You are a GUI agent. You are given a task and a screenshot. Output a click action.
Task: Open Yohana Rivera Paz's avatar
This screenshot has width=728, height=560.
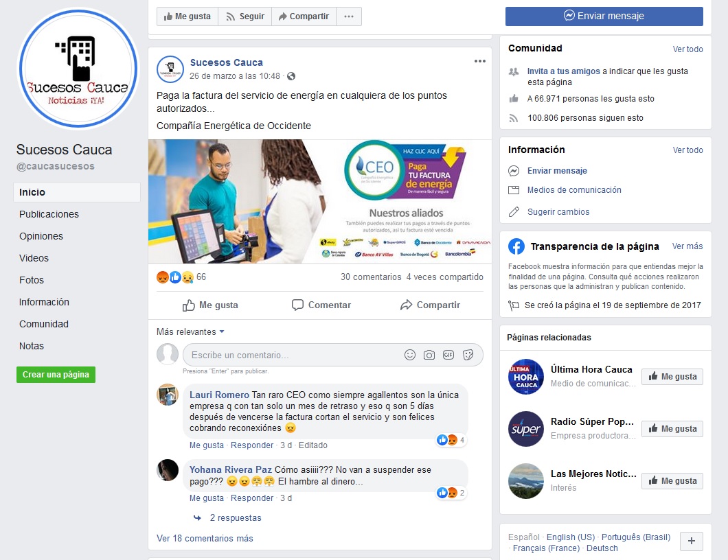coord(168,470)
